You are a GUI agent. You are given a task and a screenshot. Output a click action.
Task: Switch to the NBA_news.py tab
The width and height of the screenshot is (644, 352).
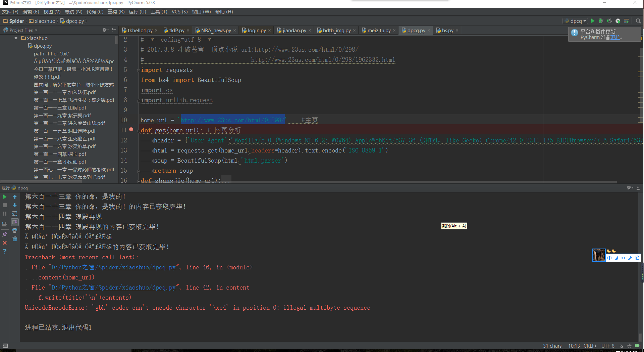[216, 30]
